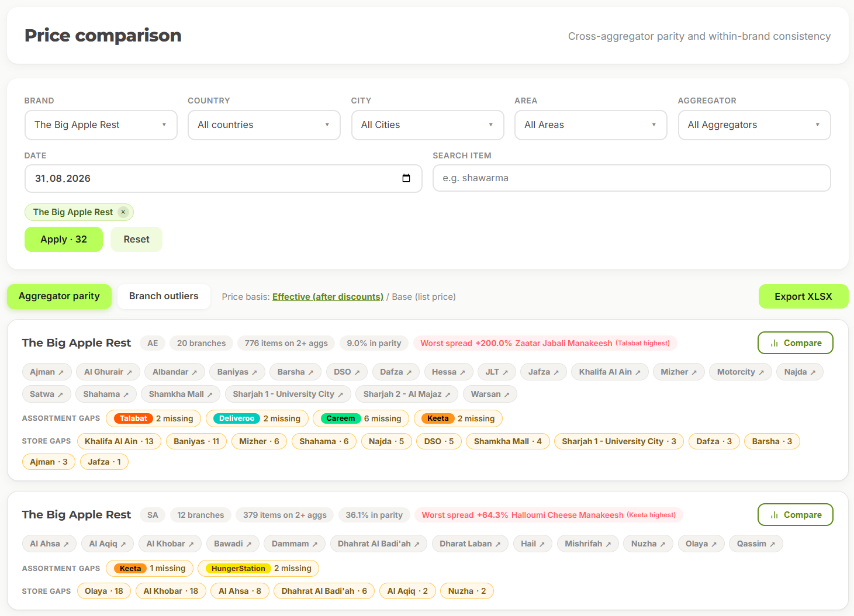The width and height of the screenshot is (854, 616).
Task: Click the arrow icon on the Bawadi branch chip
Action: (248, 544)
